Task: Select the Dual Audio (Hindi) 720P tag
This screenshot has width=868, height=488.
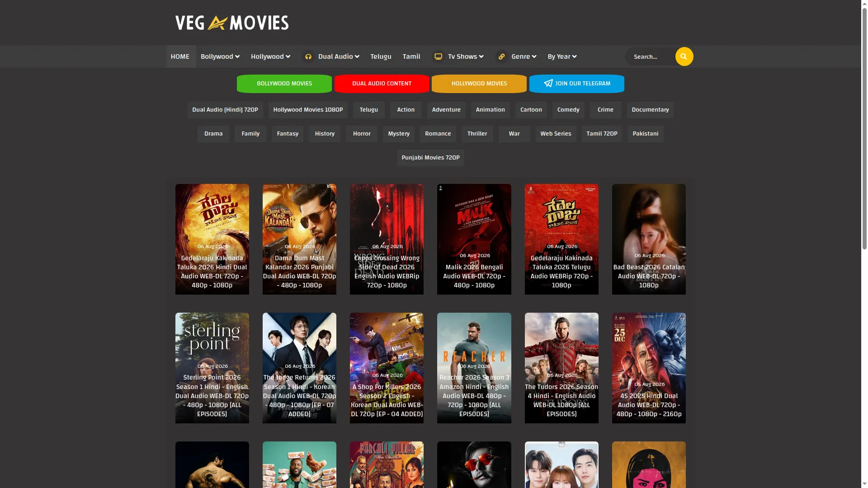Action: pyautogui.click(x=225, y=110)
